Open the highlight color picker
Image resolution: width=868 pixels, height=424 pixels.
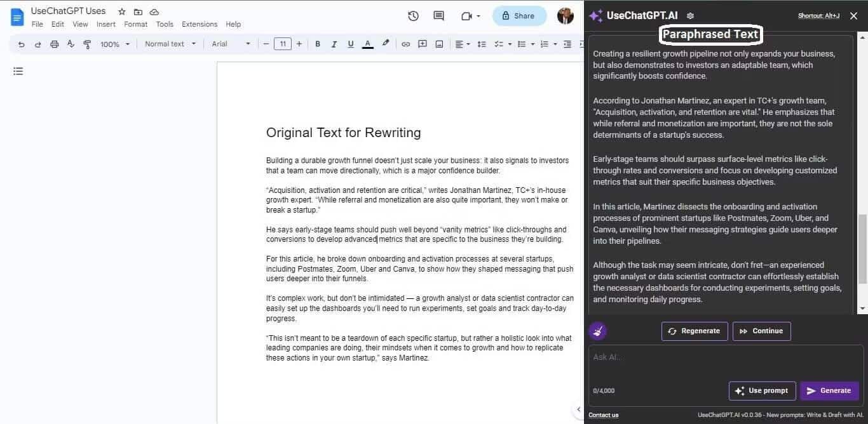[385, 44]
